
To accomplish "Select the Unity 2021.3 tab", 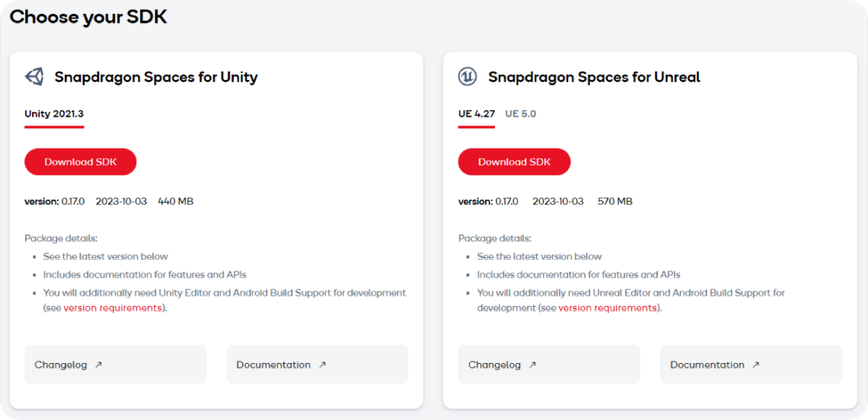I will click(x=54, y=114).
